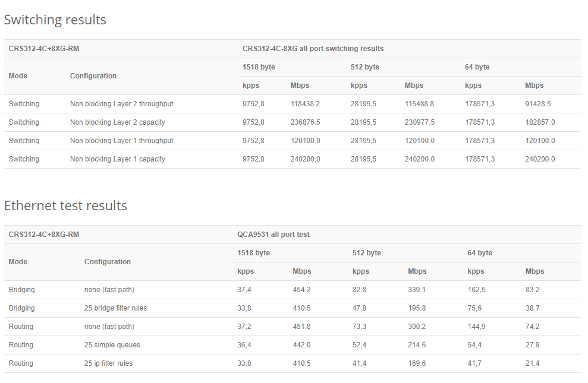Select the Non blocking Layer 2 capacity row
This screenshot has width=588, height=383.
117,122
